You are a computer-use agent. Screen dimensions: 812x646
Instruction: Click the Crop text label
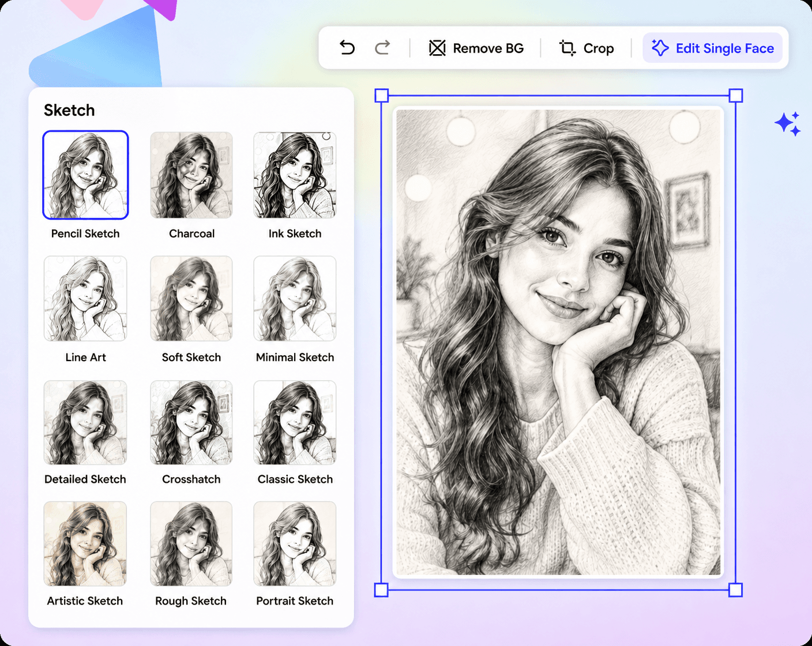(599, 48)
